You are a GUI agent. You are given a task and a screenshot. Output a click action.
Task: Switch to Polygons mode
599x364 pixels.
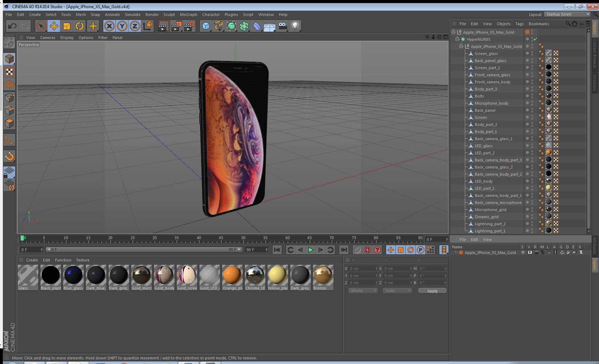click(9, 123)
